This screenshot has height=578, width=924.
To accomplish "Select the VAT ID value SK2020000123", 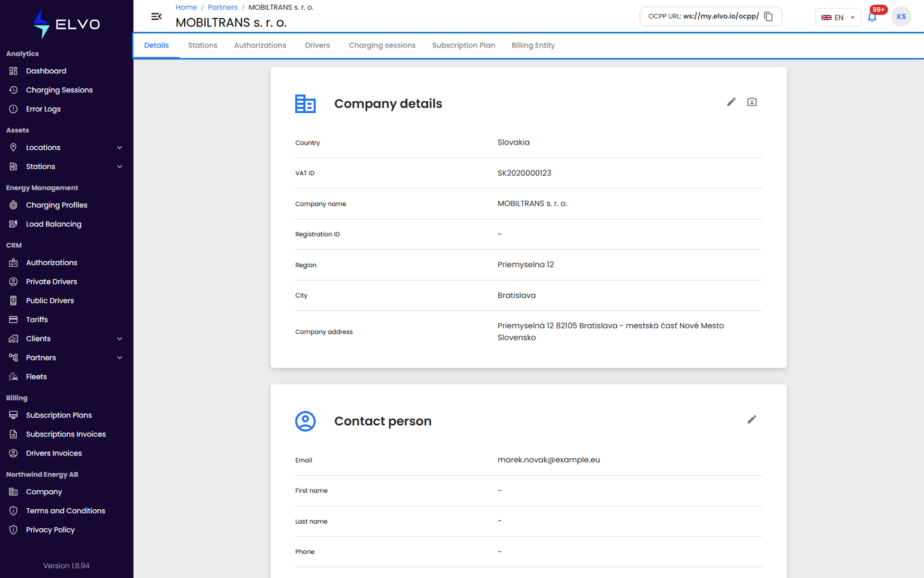I will [x=524, y=173].
